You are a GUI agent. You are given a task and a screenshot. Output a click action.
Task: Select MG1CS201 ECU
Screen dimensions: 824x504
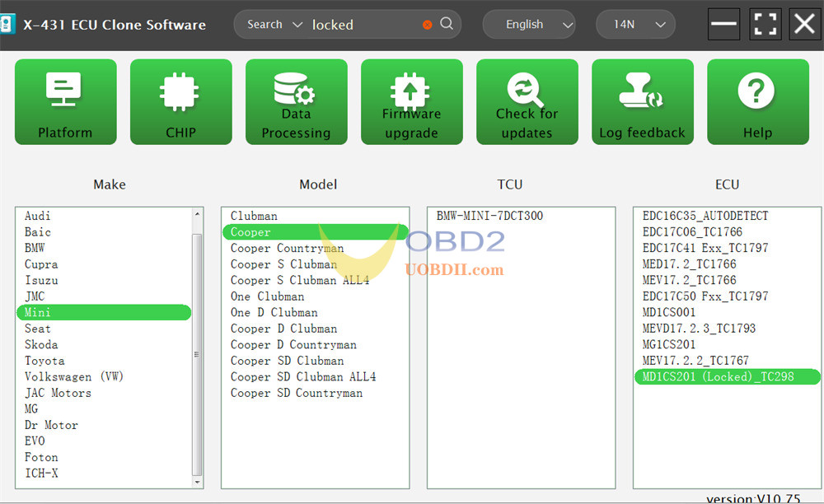pos(728,344)
